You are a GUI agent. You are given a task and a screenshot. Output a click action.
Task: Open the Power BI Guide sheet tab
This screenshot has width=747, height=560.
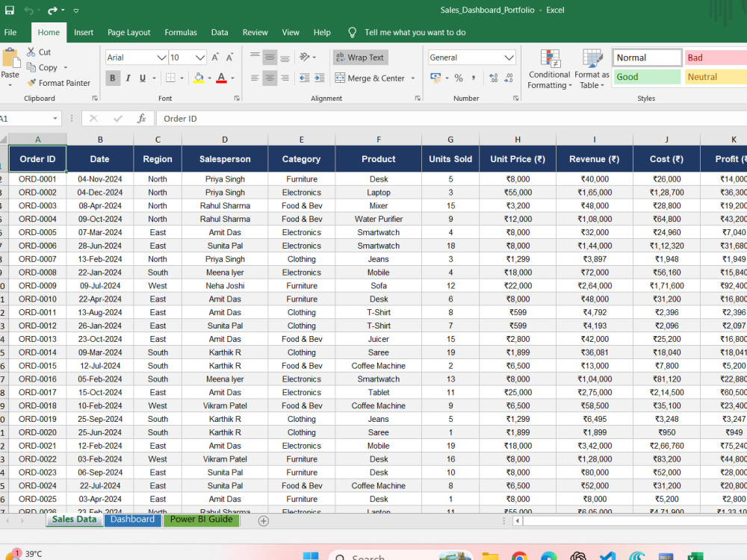click(201, 520)
